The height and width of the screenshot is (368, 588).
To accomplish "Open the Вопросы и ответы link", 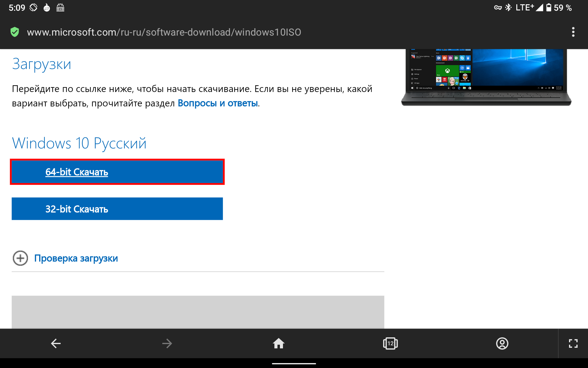I will click(x=217, y=103).
